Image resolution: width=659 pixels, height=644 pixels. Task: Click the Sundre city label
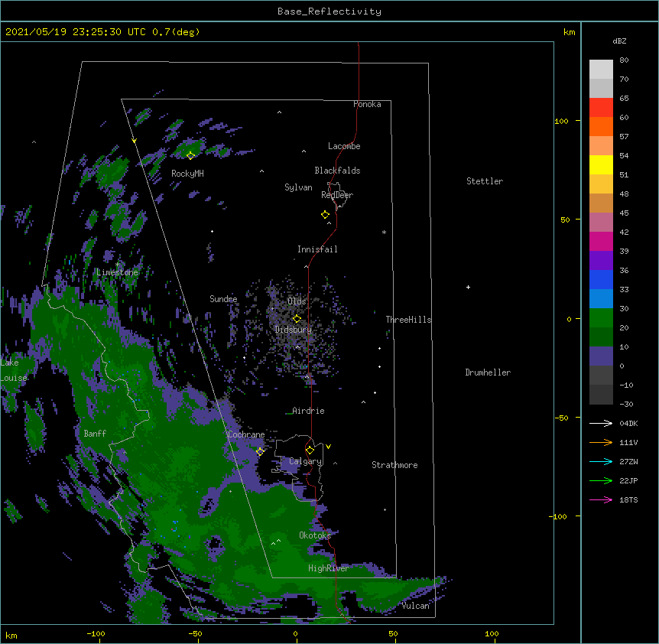(x=223, y=299)
